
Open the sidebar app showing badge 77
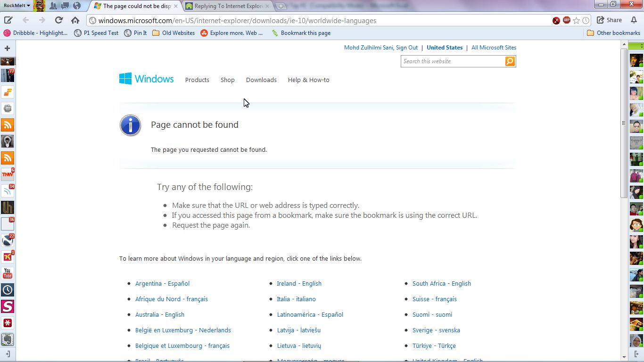pos(8,75)
